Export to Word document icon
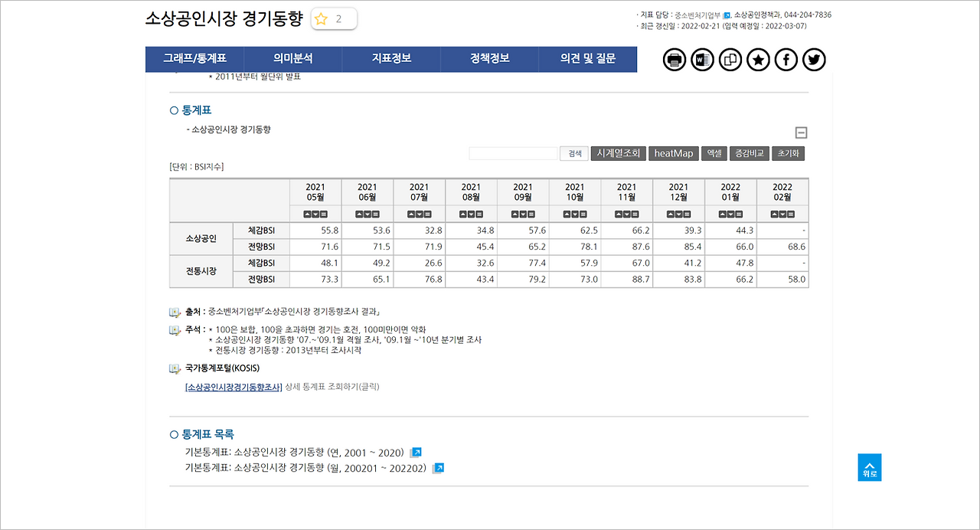Viewport: 980px width, 530px height. [x=702, y=59]
